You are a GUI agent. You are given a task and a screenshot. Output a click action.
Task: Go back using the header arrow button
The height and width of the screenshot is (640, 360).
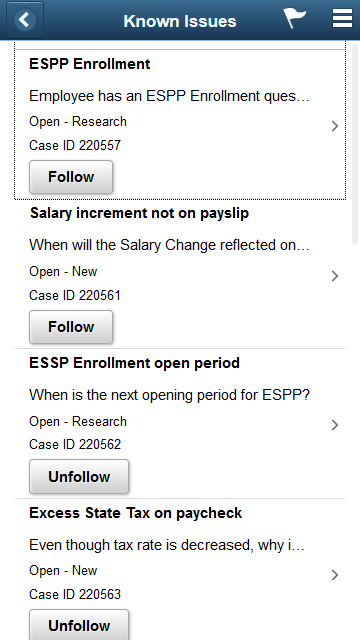coord(24,20)
